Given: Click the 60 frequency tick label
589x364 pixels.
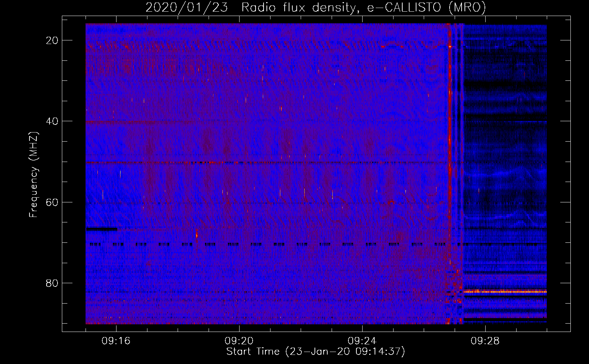Looking at the screenshot, I should pos(52,202).
